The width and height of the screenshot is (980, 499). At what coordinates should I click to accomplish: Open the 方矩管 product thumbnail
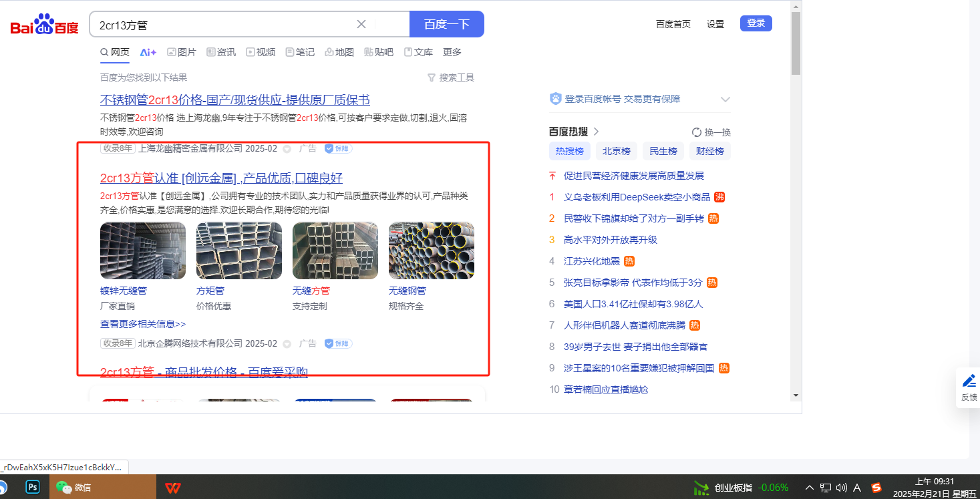(239, 251)
